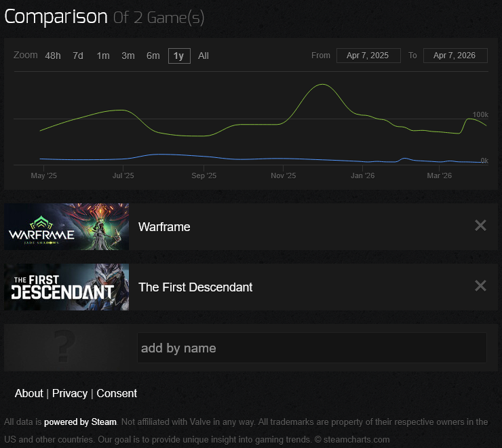This screenshot has width=502, height=448.
Task: Click the Sep '25 axis label
Action: point(204,176)
